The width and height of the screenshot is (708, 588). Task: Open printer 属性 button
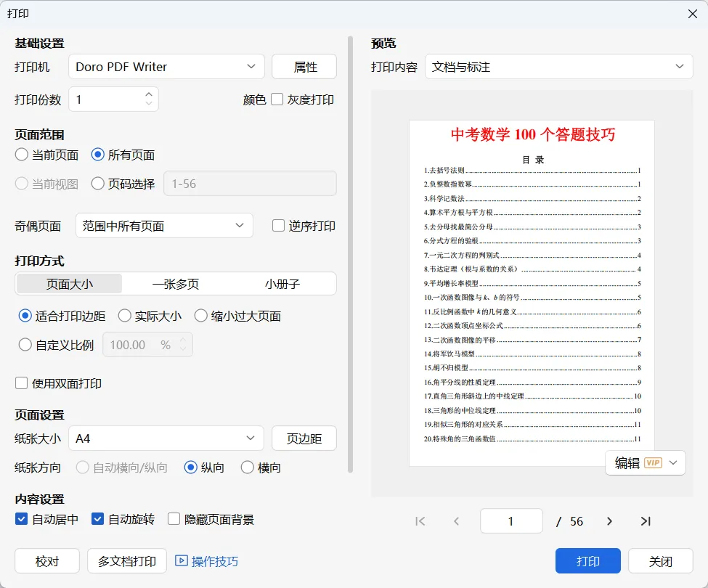tap(304, 67)
